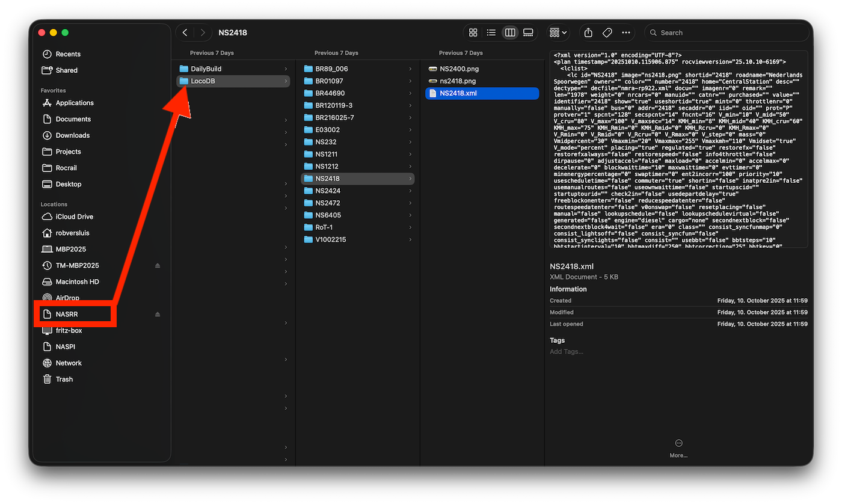Click Add Tags field in preview
The image size is (842, 504).
567,351
